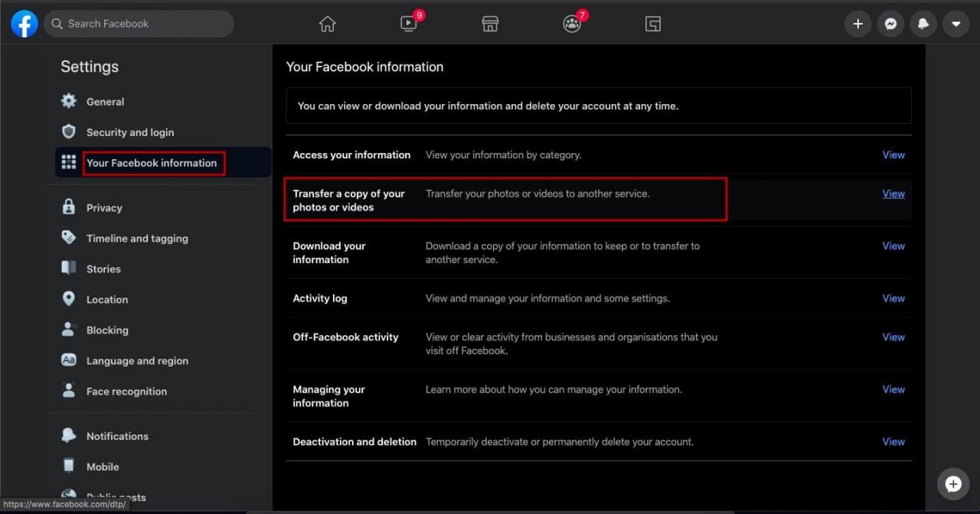
Task: Click the 'Access your information' row title
Action: point(351,155)
